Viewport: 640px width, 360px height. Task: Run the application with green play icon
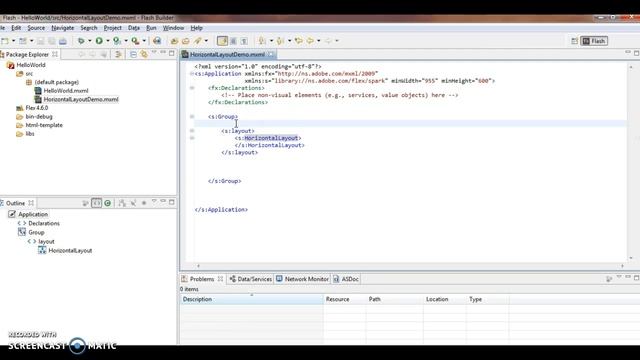point(99,41)
